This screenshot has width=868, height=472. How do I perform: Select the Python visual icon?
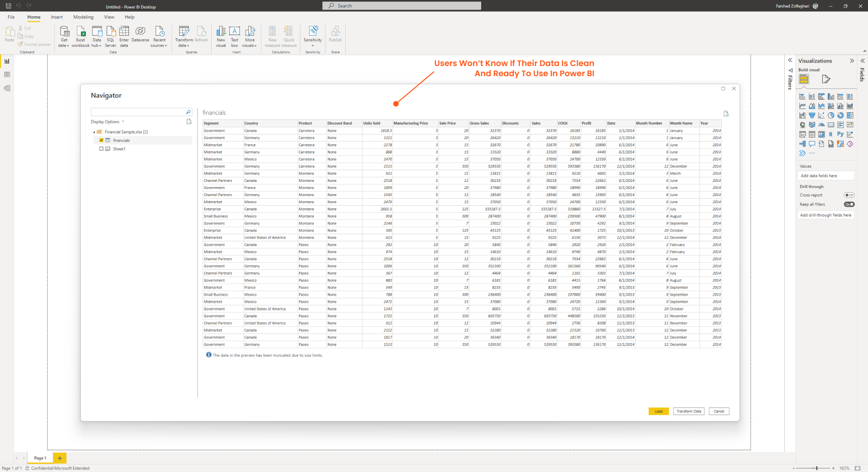point(840,135)
